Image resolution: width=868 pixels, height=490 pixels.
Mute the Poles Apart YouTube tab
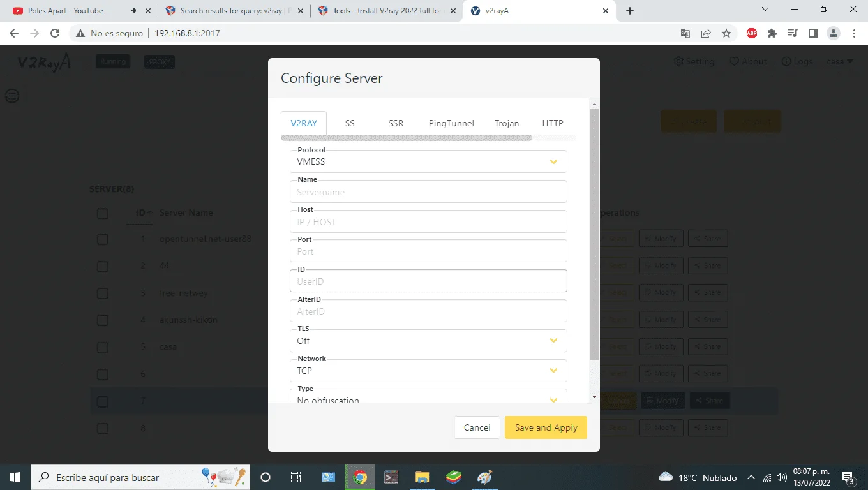135,11
